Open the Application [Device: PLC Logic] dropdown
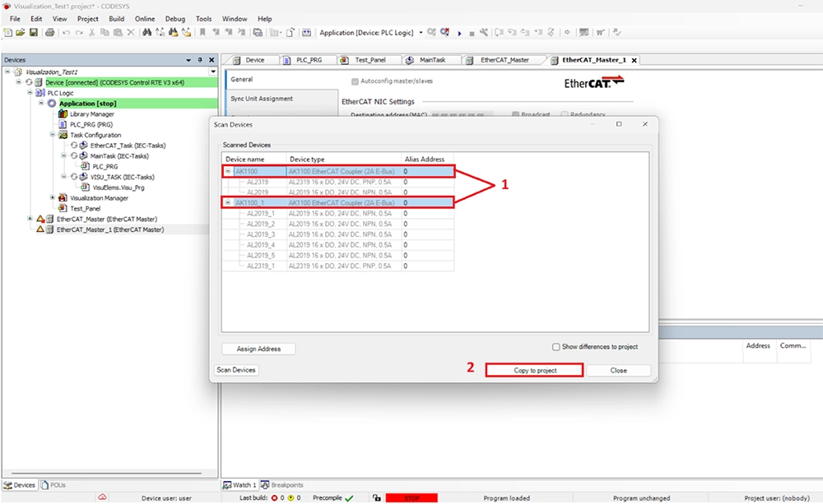 (421, 33)
